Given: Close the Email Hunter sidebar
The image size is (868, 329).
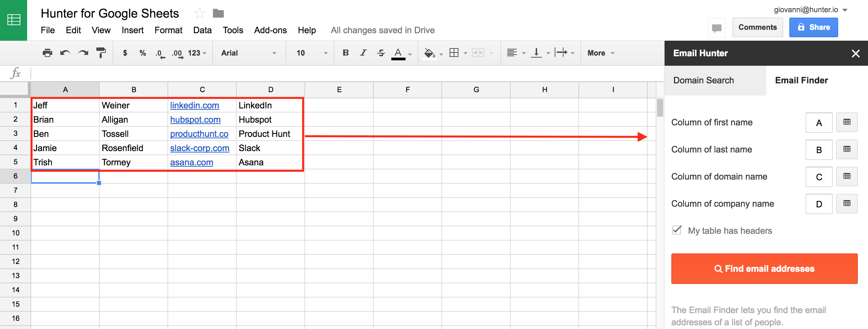Looking at the screenshot, I should [x=856, y=54].
